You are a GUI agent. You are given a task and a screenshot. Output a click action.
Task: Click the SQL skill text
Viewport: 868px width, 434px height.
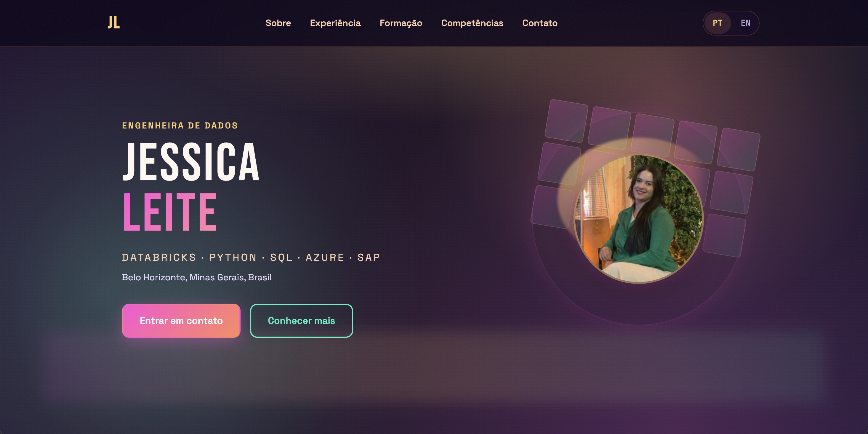pyautogui.click(x=281, y=257)
